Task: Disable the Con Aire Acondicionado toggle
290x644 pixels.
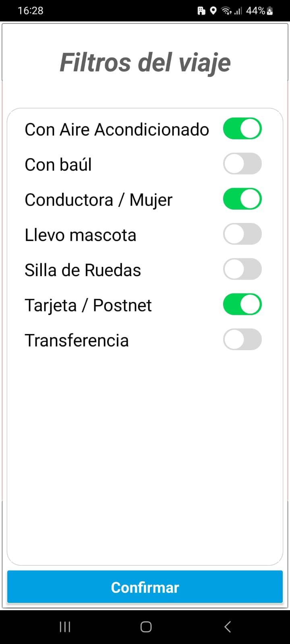Action: pyautogui.click(x=242, y=129)
